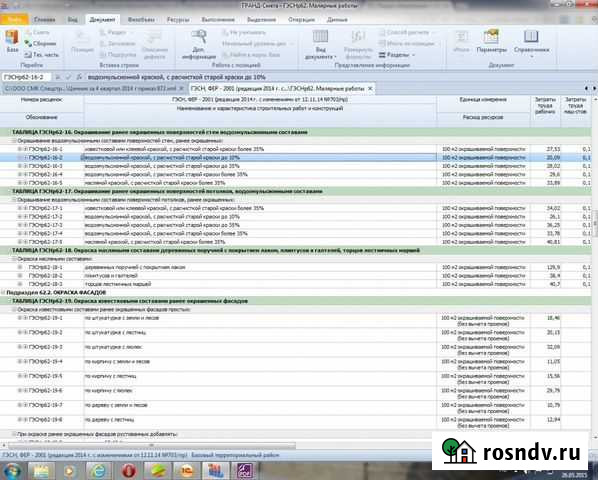The height and width of the screenshot is (480, 598).
Task: Switch to the Физобъем ribbon tab
Action: pos(141,19)
